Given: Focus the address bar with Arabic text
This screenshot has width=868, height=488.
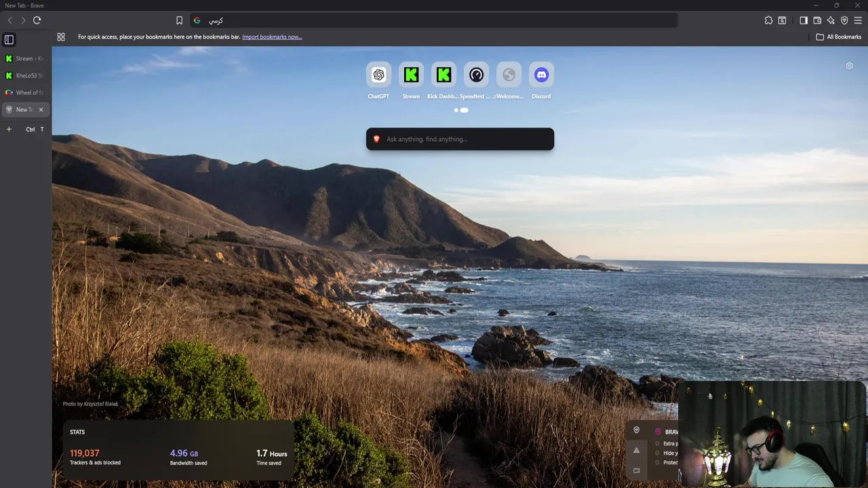Looking at the screenshot, I should (x=434, y=20).
